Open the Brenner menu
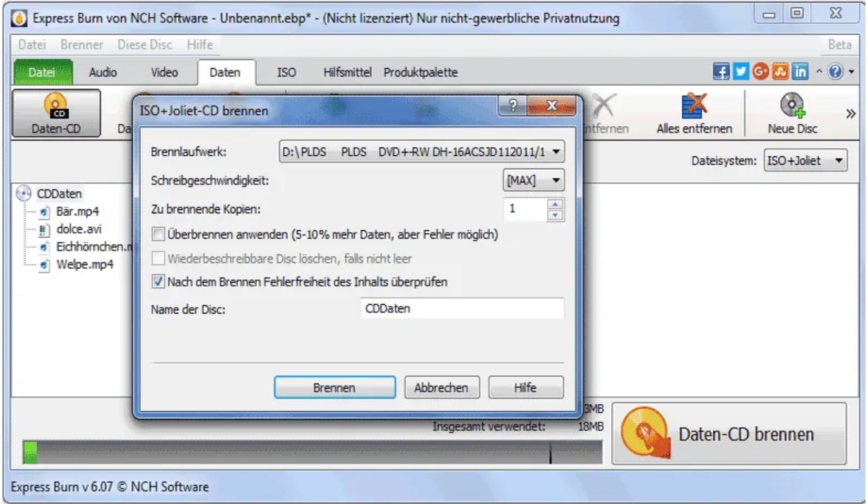Image resolution: width=868 pixels, height=504 pixels. coord(83,46)
